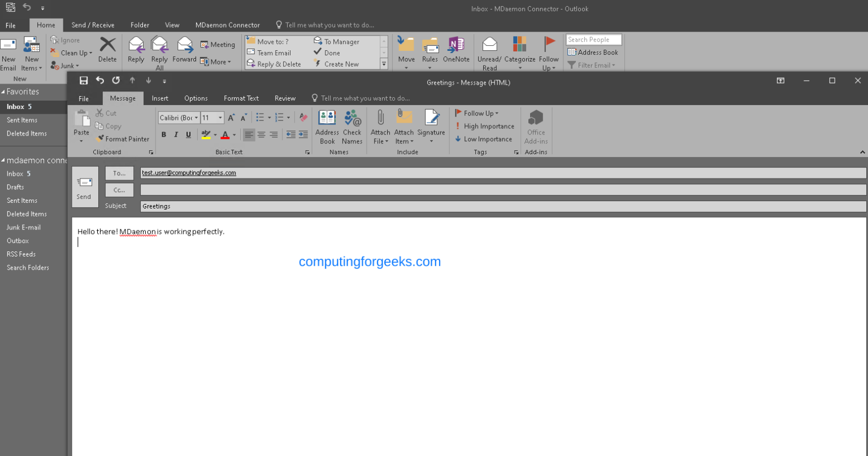The height and width of the screenshot is (456, 868).
Task: Switch to the Insert ribbon tab
Action: point(160,98)
